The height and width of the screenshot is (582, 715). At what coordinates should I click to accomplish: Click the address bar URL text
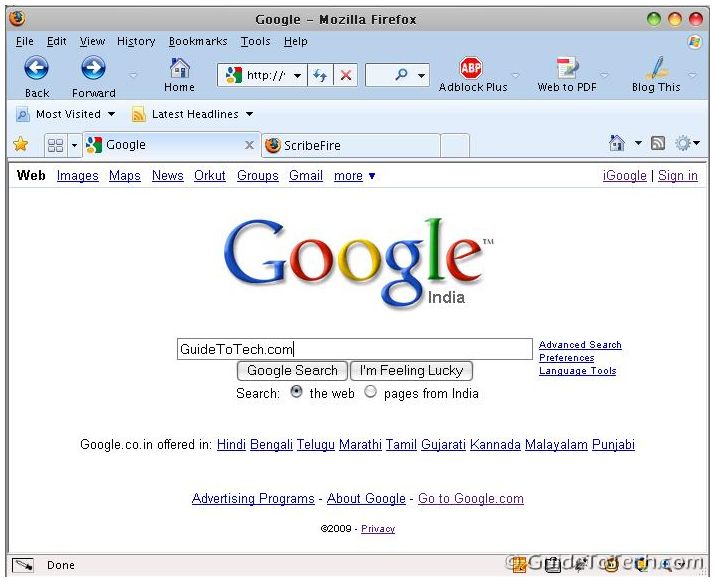click(x=266, y=75)
